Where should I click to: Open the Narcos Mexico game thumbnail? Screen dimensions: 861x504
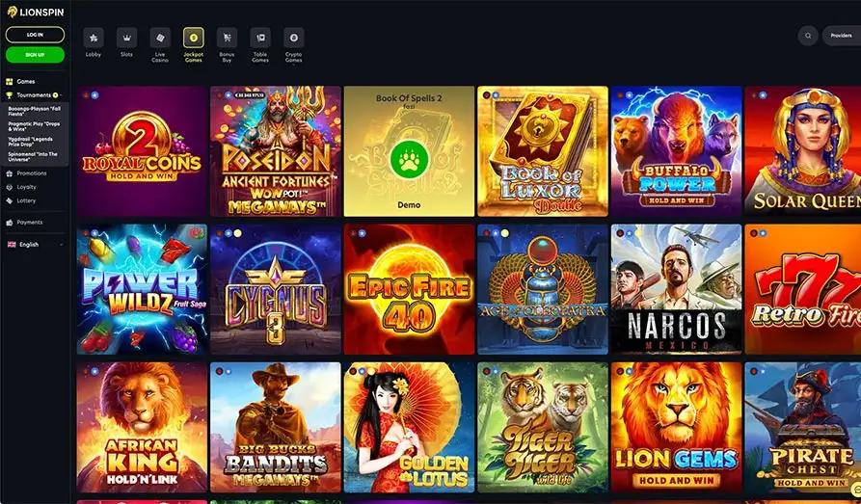pos(676,289)
